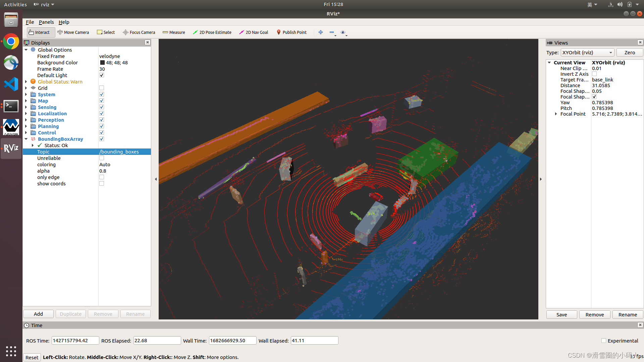
Task: Expand the Planning folder
Action: point(26,126)
